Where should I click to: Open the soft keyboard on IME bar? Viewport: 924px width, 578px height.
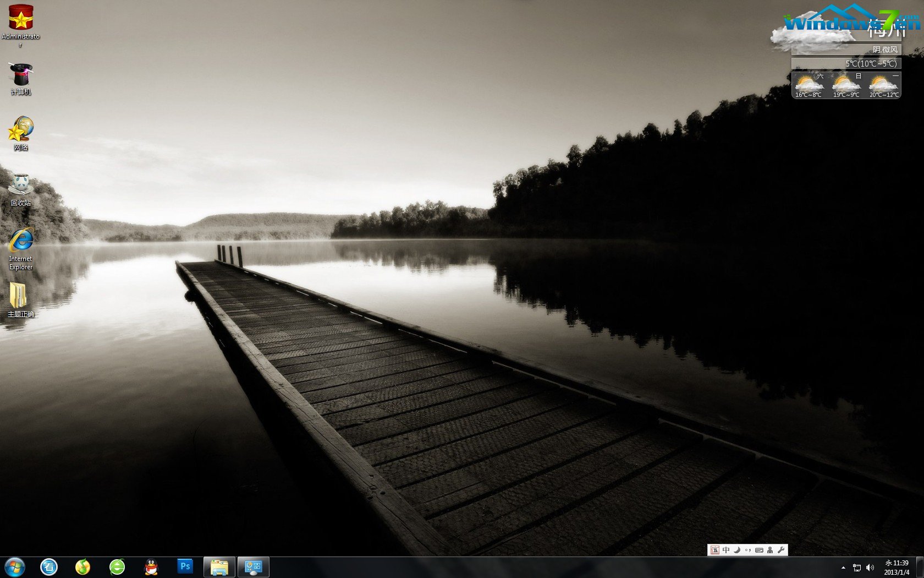coord(759,550)
